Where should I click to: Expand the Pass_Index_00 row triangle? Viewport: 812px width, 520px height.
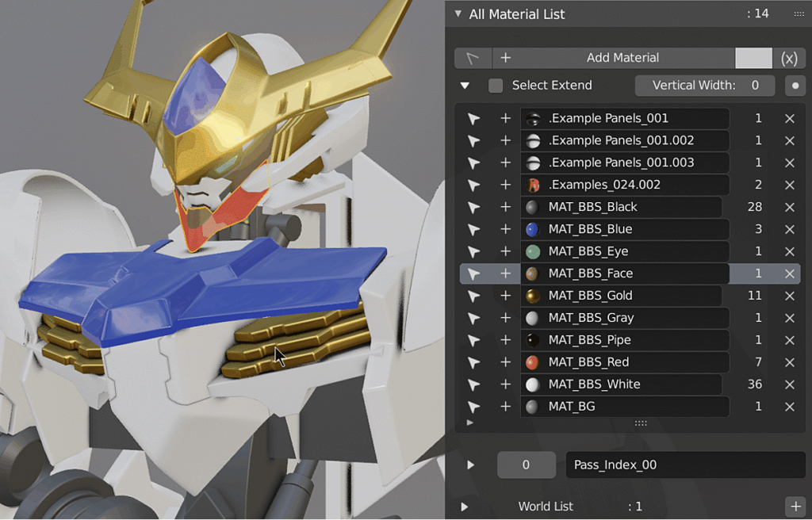pyautogui.click(x=470, y=465)
